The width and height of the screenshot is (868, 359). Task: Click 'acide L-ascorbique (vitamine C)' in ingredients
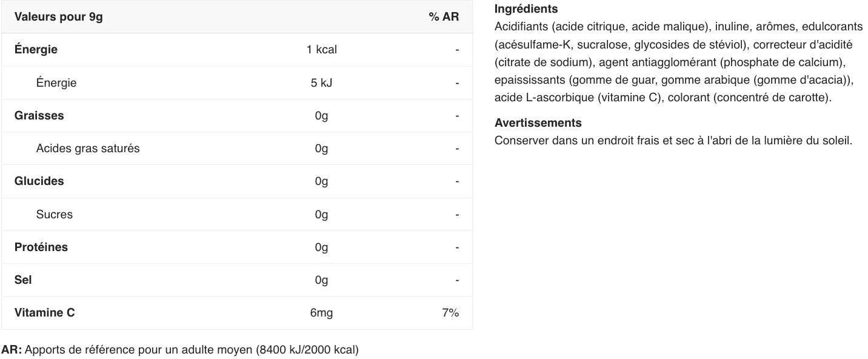(x=578, y=98)
